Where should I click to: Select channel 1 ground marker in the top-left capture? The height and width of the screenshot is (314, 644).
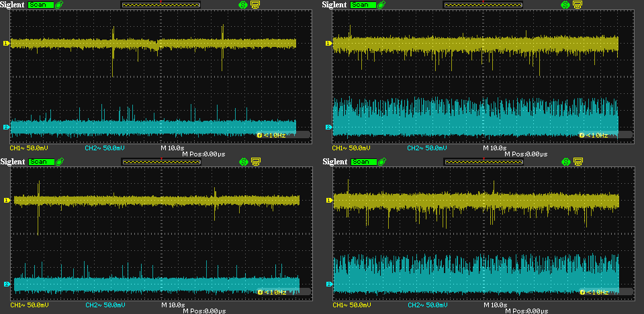pos(6,44)
